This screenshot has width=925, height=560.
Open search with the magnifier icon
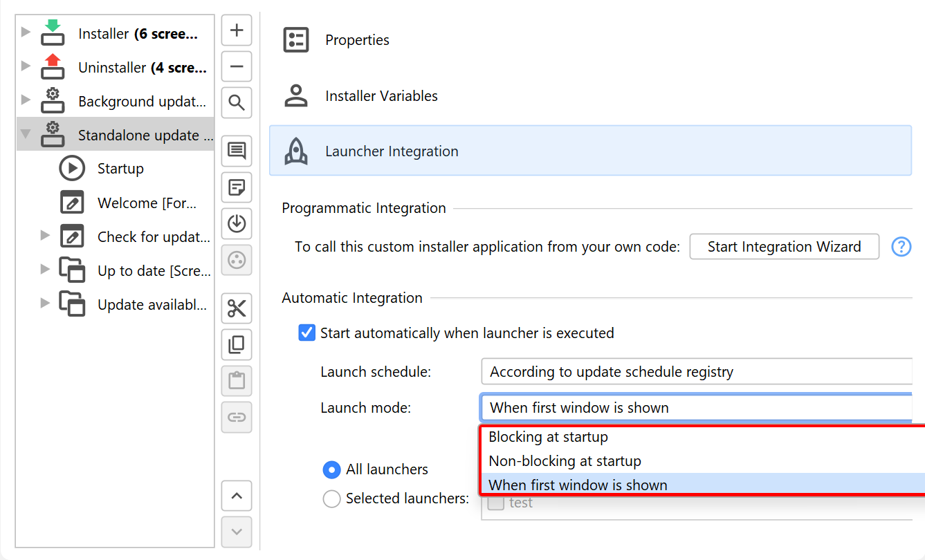click(x=237, y=103)
